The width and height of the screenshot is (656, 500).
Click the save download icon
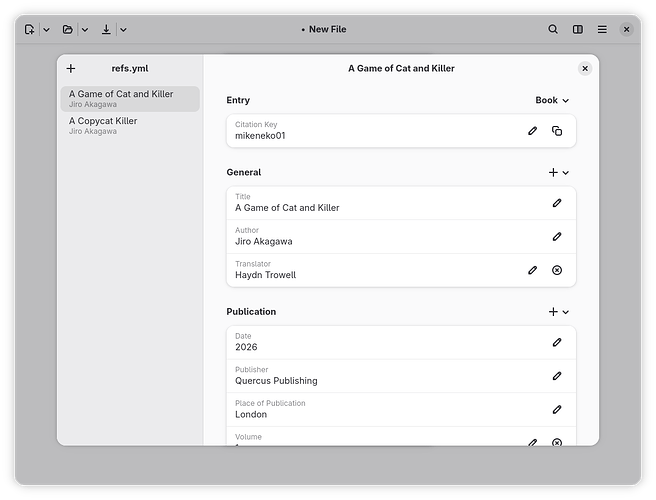(106, 29)
